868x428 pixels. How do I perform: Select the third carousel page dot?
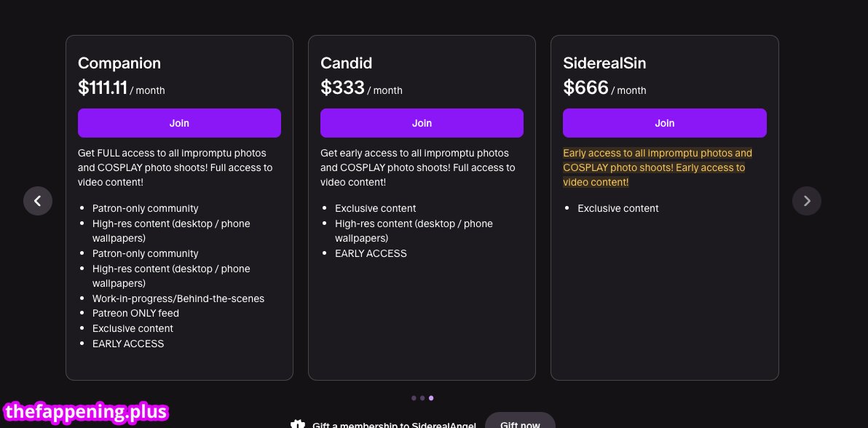tap(431, 398)
